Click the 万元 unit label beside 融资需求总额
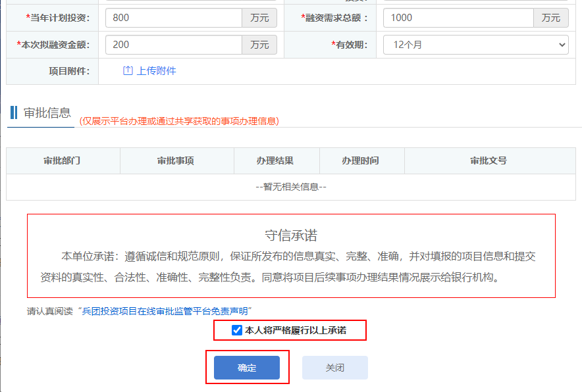This screenshot has height=392, width=582. point(550,18)
